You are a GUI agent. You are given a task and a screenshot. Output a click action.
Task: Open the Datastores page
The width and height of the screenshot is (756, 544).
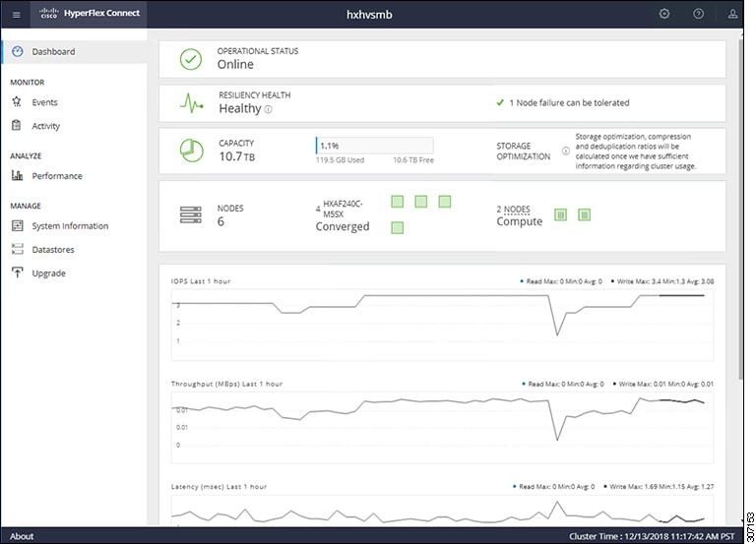53,250
